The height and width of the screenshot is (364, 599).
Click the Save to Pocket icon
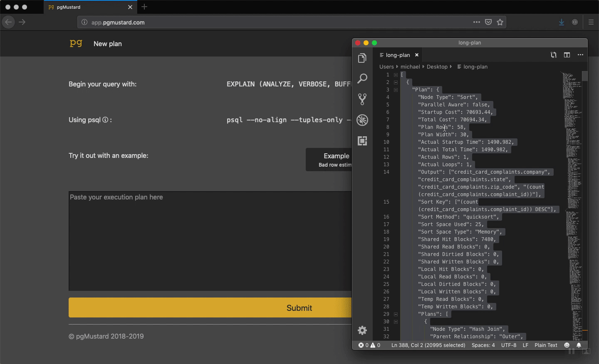tap(488, 22)
